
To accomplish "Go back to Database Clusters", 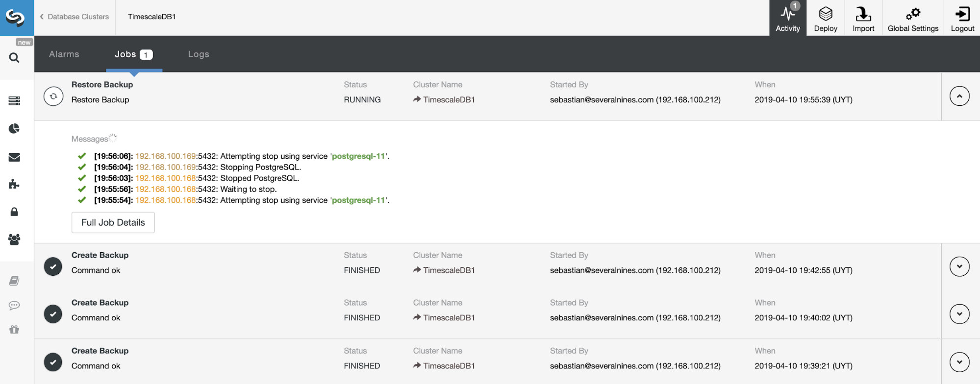I will [x=75, y=17].
